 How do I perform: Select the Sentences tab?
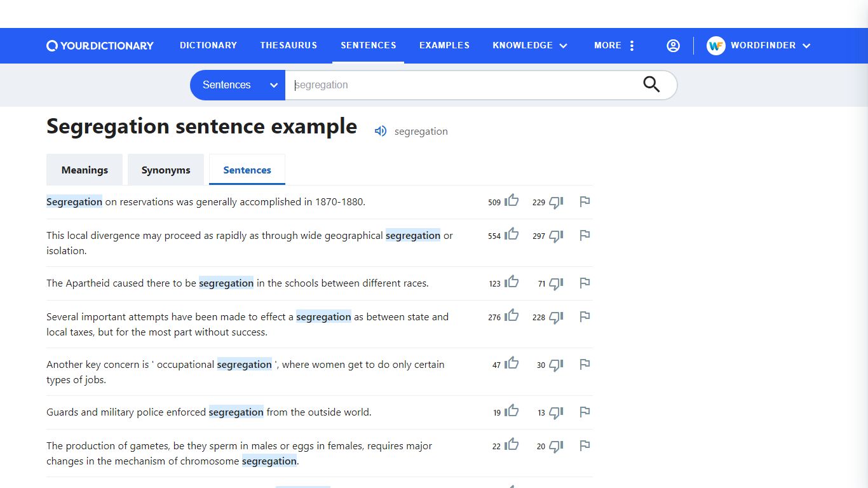[247, 170]
